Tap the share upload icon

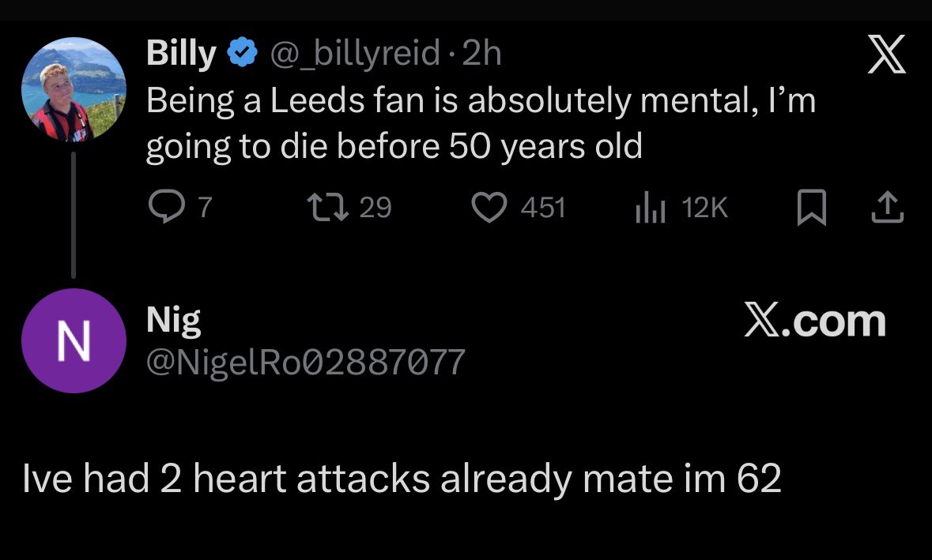point(887,207)
